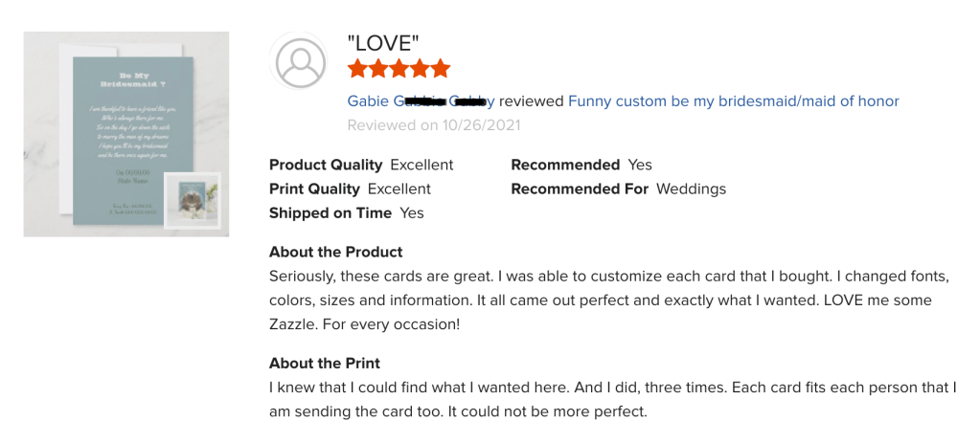Click the paragraph starting "Seriously, these cards"
980x444 pixels.
point(607,300)
